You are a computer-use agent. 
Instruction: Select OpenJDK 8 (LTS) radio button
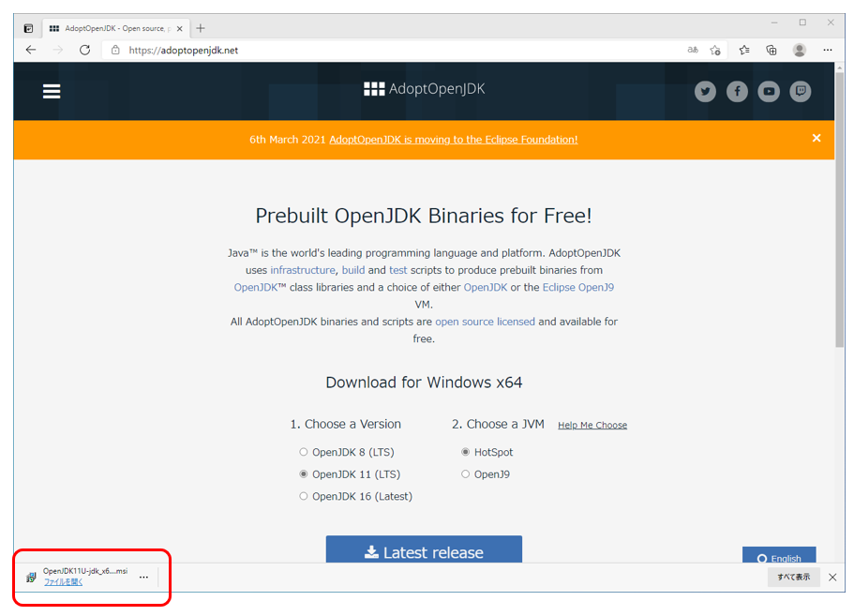[x=304, y=452]
